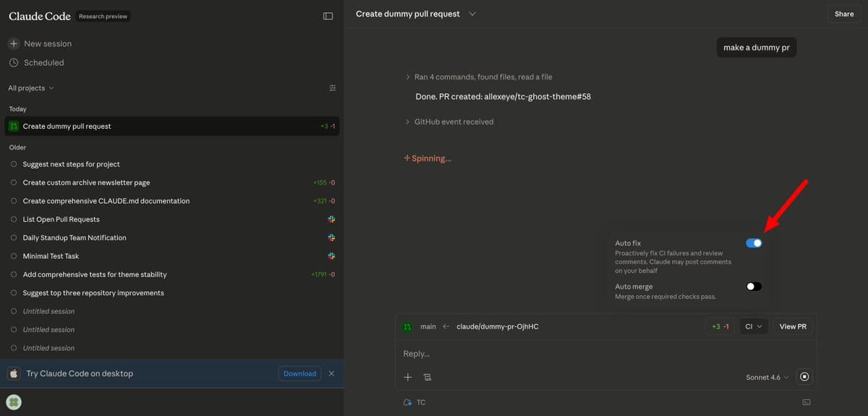The width and height of the screenshot is (868, 416).
Task: Click the Older section header
Action: [x=17, y=147]
